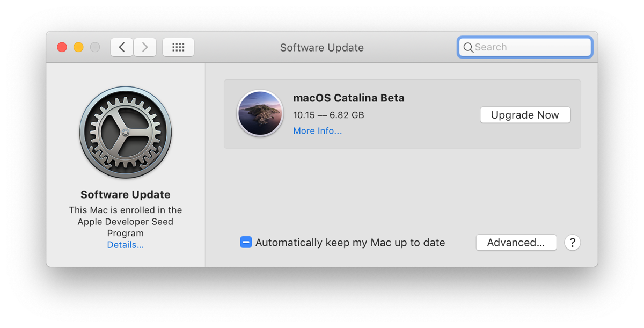The image size is (644, 328).
Task: Toggle the automatic updates checkbox
Action: pyautogui.click(x=246, y=243)
